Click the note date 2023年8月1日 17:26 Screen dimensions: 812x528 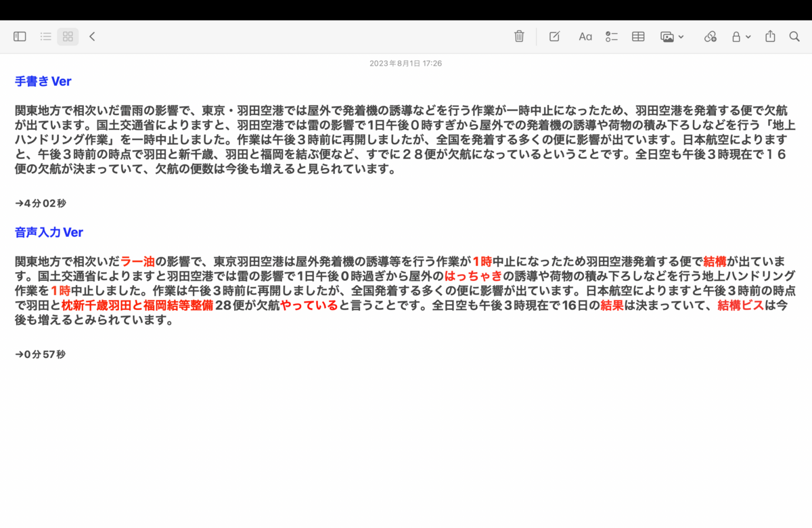[406, 63]
